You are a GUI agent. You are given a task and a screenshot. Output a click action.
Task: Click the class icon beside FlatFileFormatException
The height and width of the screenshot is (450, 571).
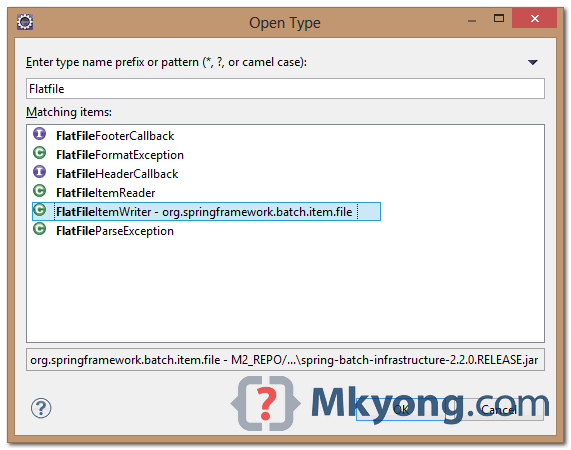pos(39,153)
